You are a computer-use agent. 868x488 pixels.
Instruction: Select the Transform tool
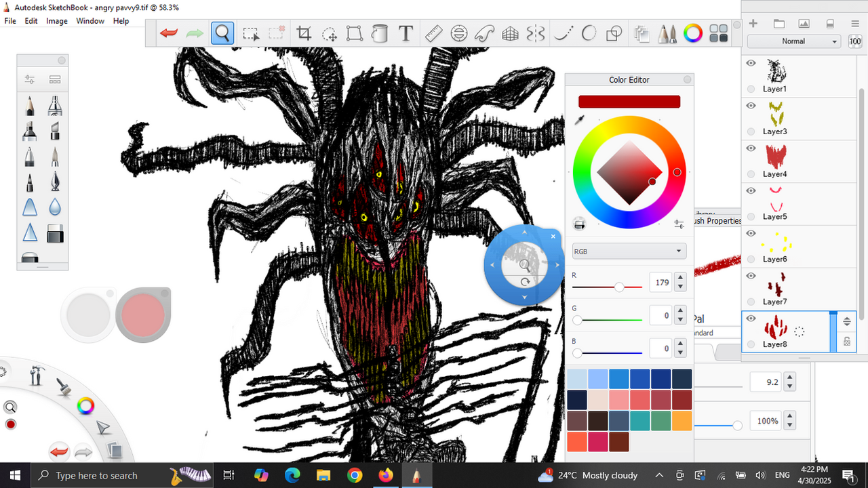click(x=354, y=33)
